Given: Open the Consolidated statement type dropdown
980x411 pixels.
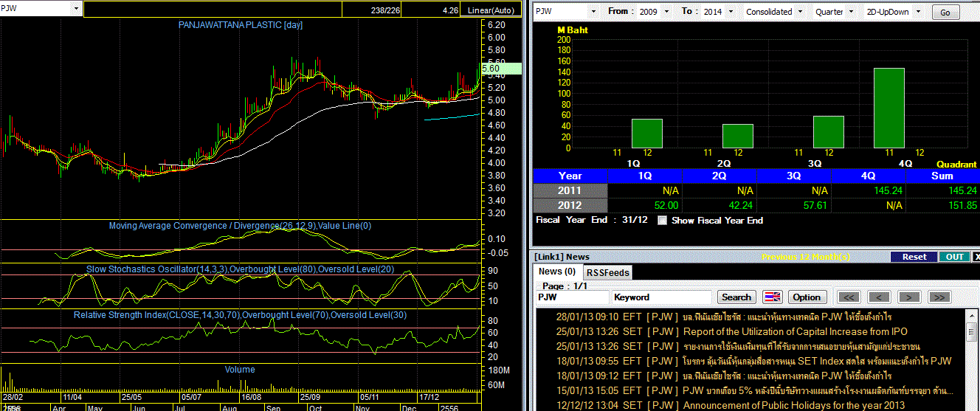Looking at the screenshot, I should click(799, 12).
